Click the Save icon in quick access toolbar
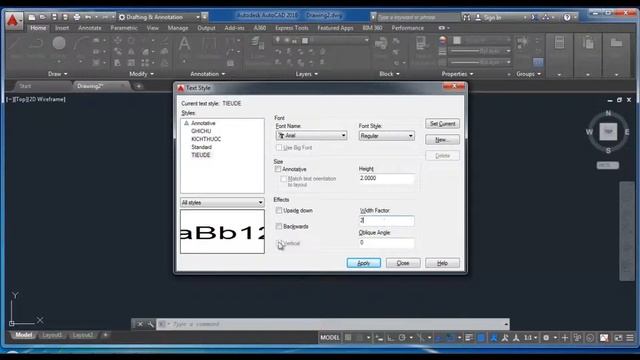 54,17
